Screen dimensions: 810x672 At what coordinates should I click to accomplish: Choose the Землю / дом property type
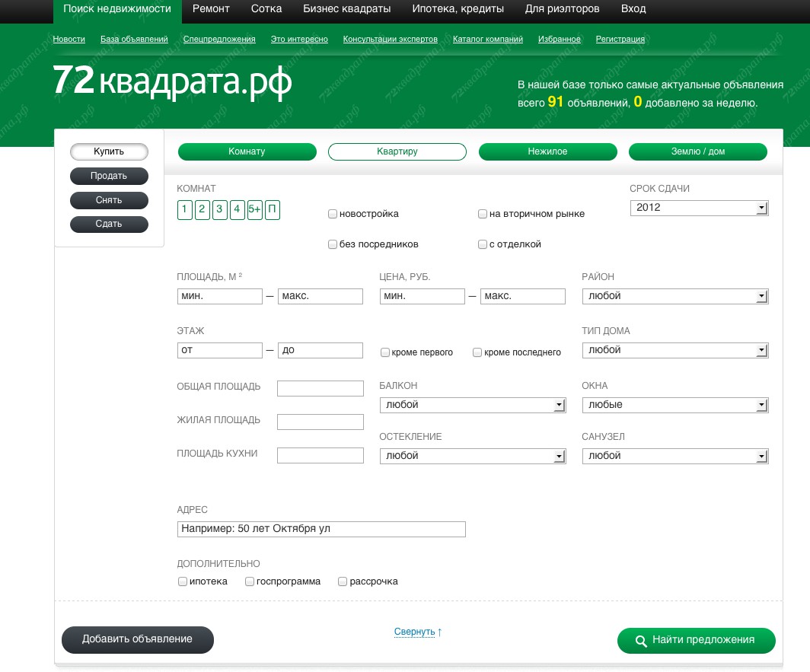[698, 152]
